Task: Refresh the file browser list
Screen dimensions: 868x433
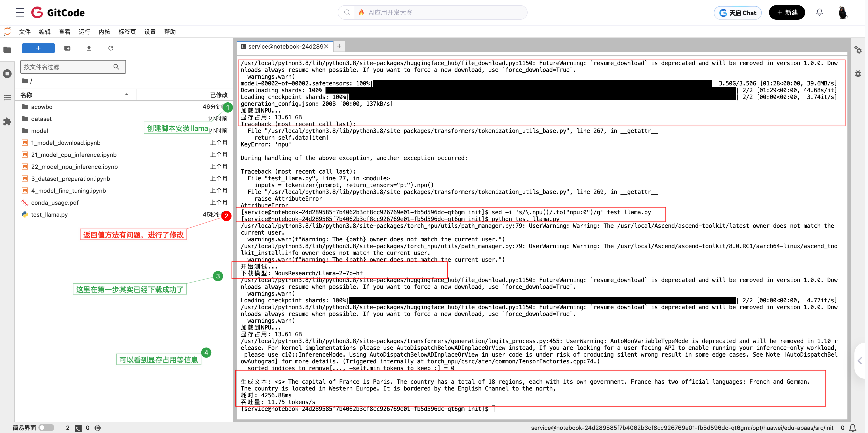Action: pos(111,48)
